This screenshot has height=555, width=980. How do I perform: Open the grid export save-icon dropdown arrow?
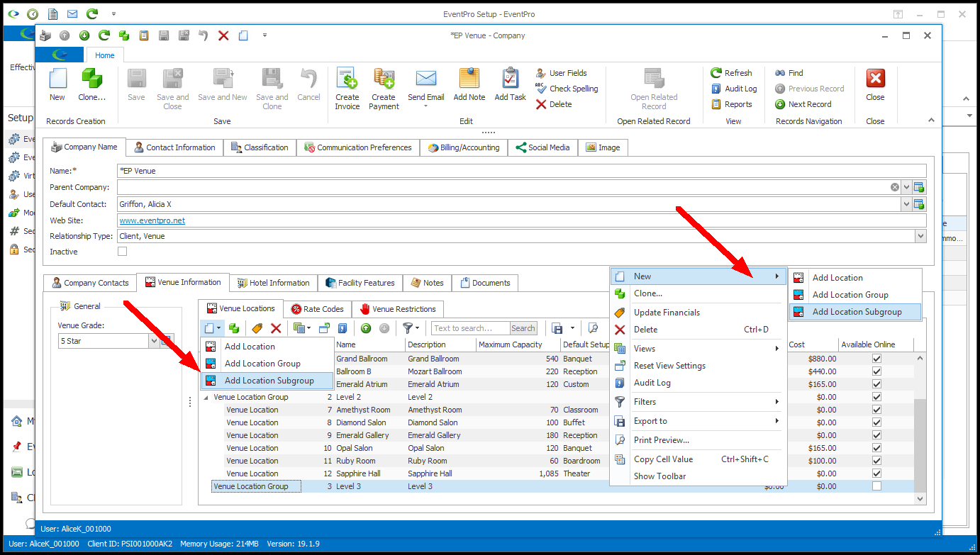(571, 328)
